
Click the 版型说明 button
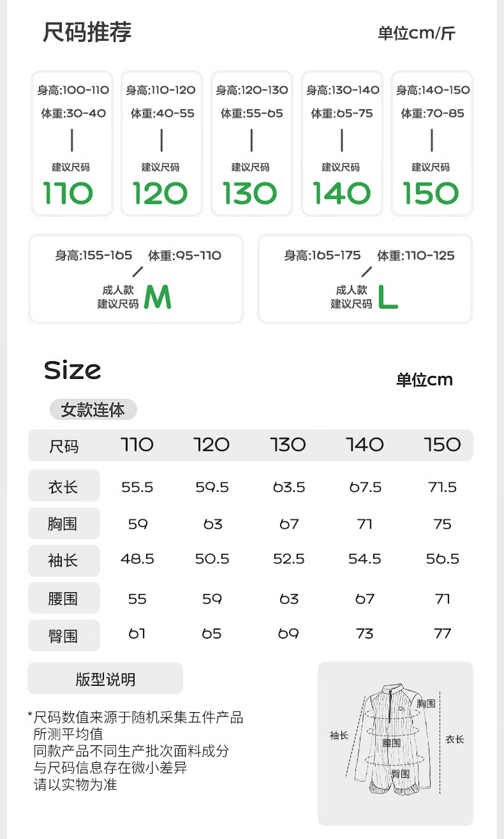click(105, 679)
